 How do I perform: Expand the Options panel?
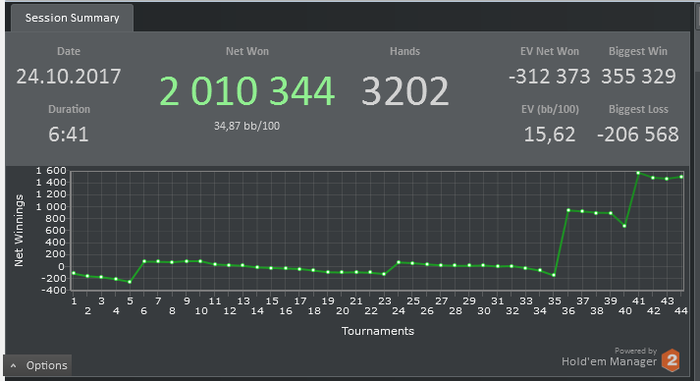click(38, 365)
